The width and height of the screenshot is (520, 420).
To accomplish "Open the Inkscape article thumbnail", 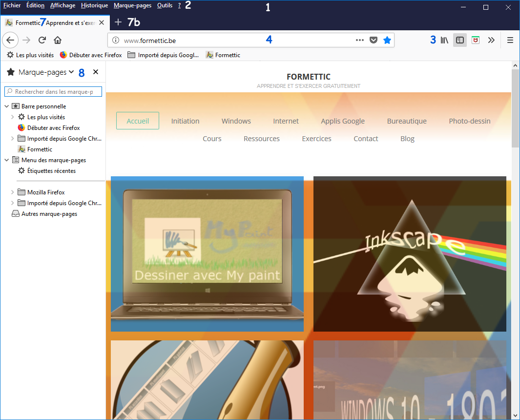I will (x=410, y=254).
